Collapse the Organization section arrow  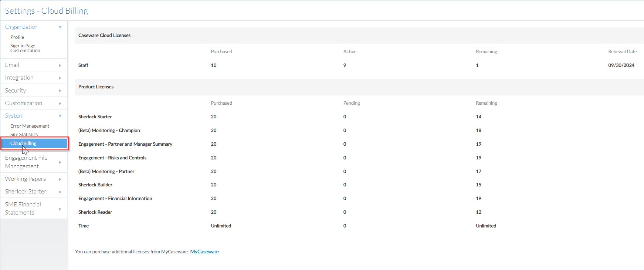click(x=60, y=27)
